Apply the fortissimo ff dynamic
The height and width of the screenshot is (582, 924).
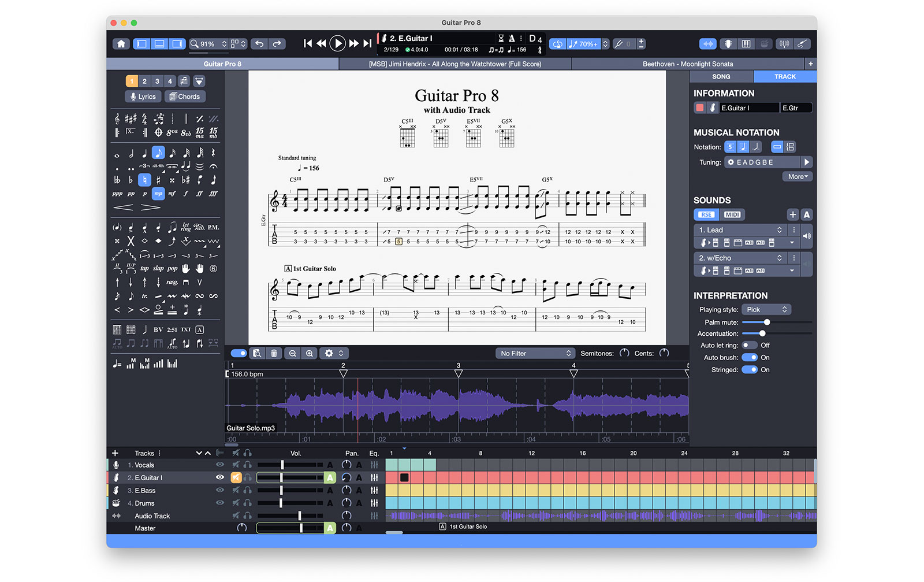(x=200, y=194)
